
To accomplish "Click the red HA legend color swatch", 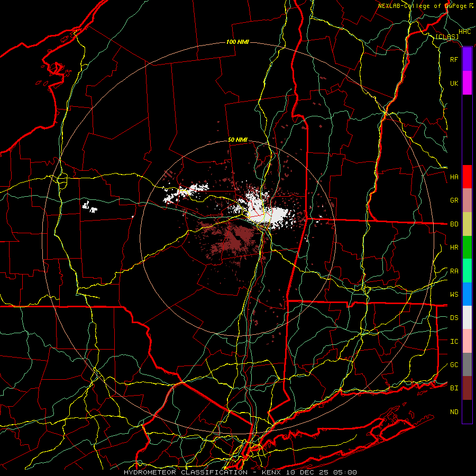I will click(467, 177).
